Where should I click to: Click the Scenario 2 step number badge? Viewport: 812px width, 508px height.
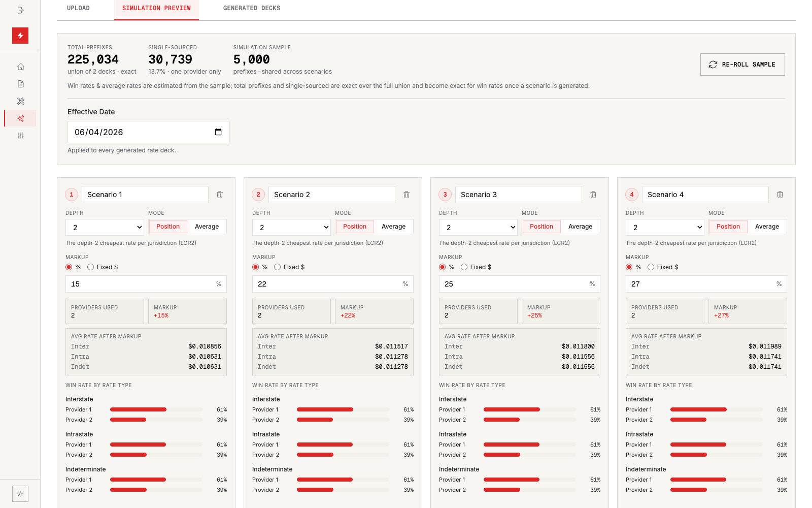point(258,195)
